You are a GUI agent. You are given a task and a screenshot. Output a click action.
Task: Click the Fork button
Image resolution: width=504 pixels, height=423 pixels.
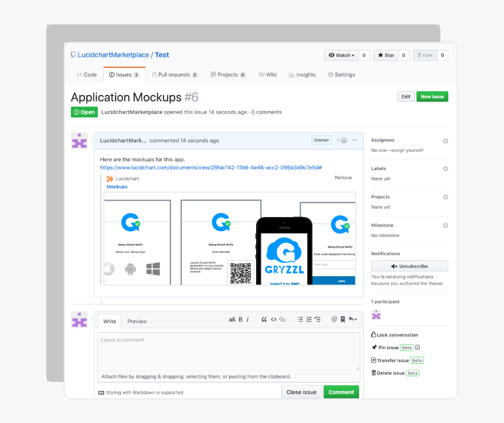tap(425, 55)
